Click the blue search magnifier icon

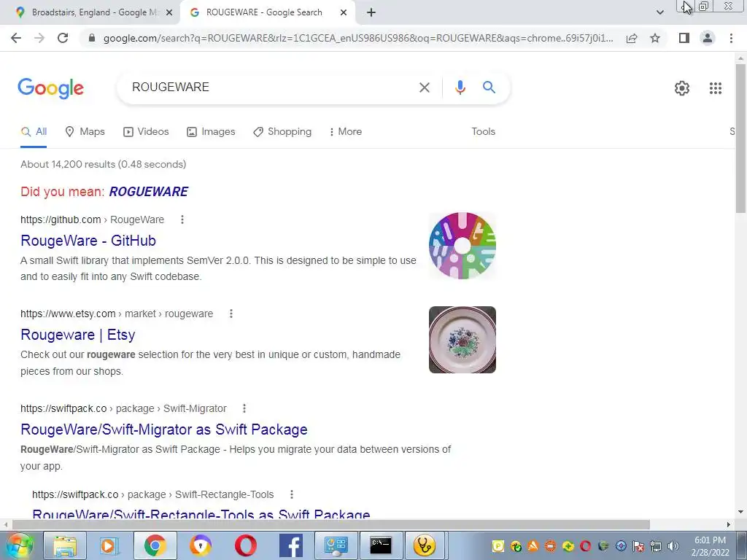coord(489,87)
